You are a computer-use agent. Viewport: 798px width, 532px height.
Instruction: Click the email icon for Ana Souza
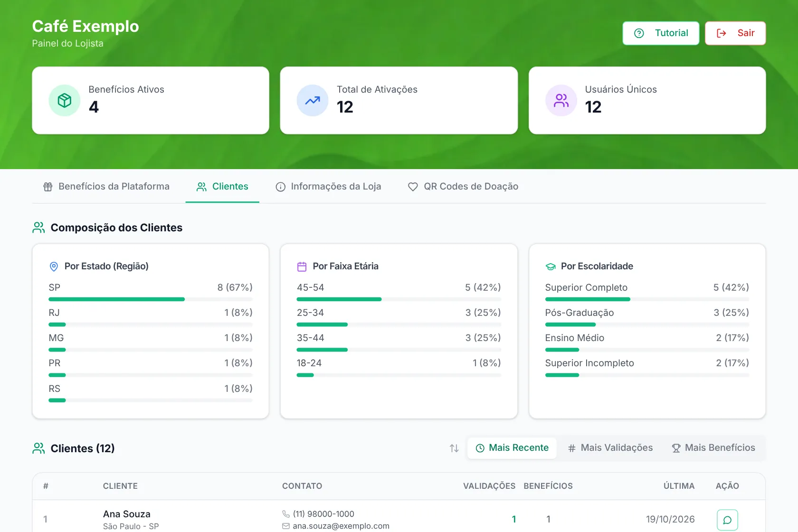pyautogui.click(x=286, y=526)
